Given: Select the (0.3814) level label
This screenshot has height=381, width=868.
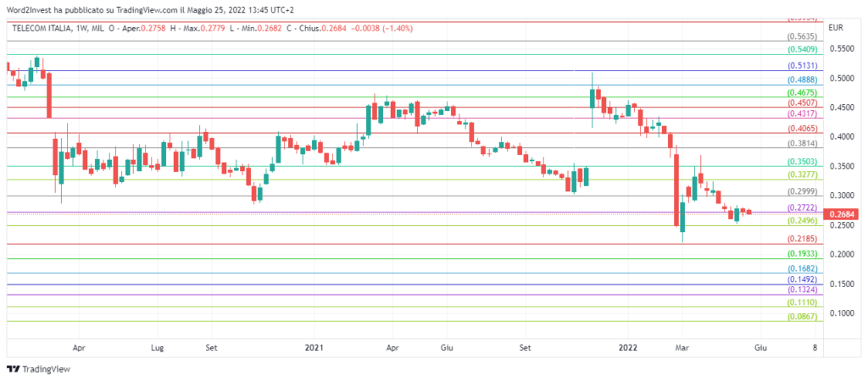Looking at the screenshot, I should click(802, 143).
